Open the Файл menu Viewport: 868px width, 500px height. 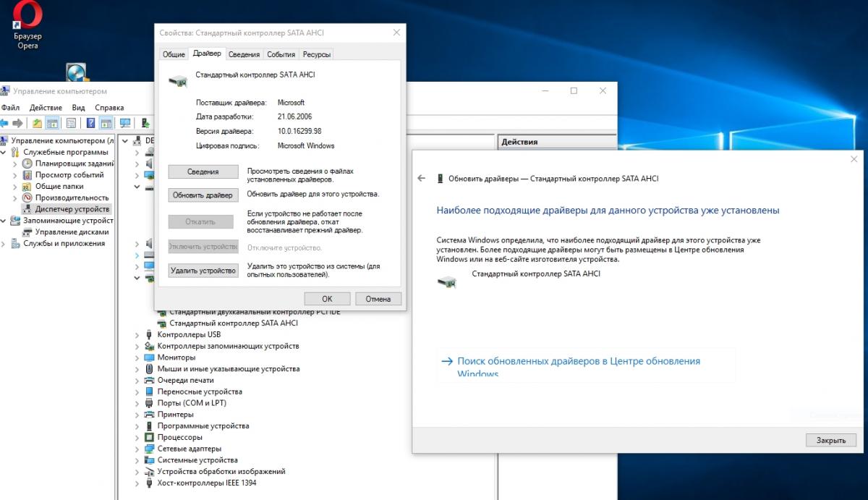[x=10, y=108]
